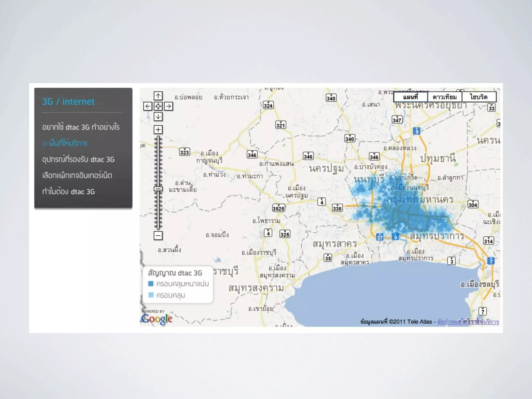Click the dark blue dense coverage legend swatch
Viewport: 532px width, 399px height.
coord(151,284)
